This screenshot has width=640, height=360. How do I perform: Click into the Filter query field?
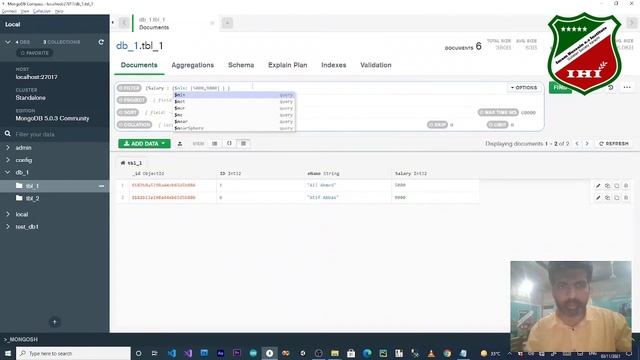point(324,88)
